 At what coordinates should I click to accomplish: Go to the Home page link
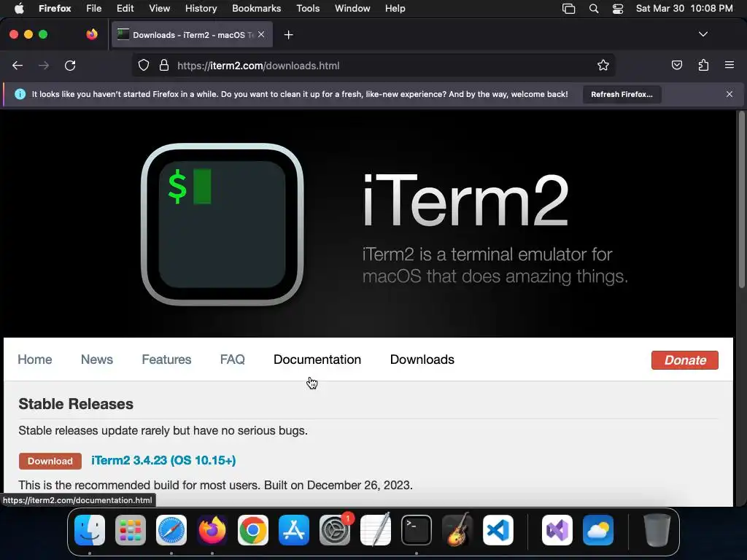(35, 359)
